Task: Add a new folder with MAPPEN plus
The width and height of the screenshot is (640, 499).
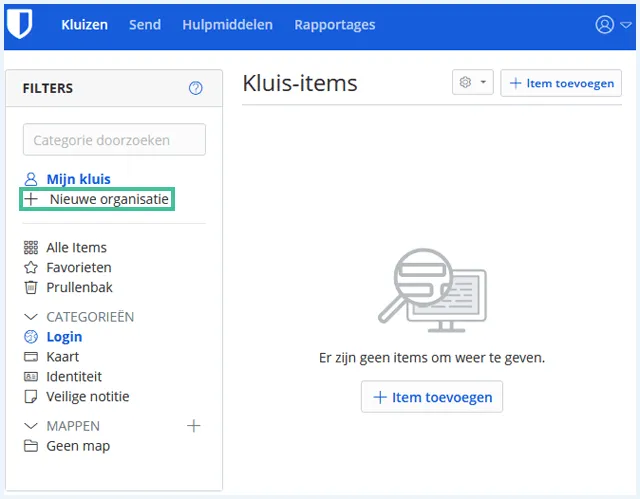Action: [x=194, y=426]
